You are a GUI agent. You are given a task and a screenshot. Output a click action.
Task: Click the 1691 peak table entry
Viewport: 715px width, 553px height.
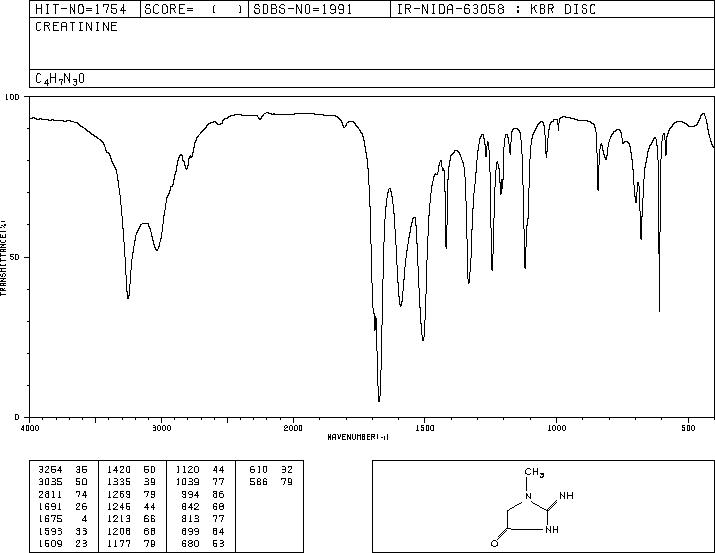(x=51, y=506)
